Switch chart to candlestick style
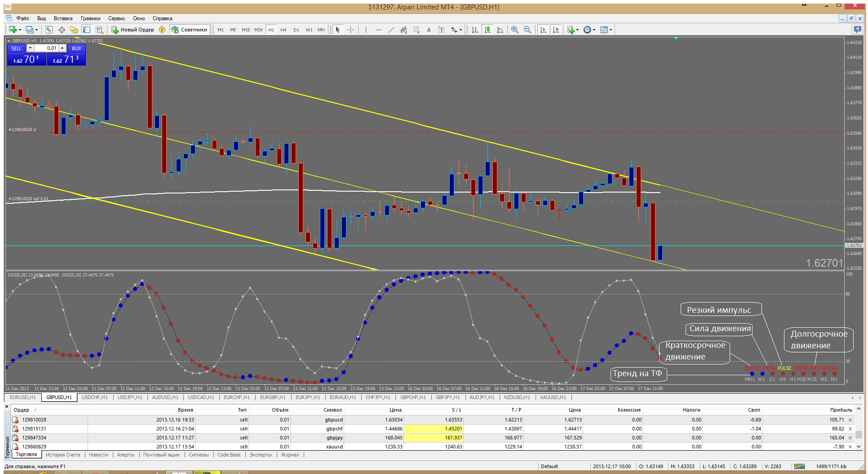 pyautogui.click(x=487, y=30)
